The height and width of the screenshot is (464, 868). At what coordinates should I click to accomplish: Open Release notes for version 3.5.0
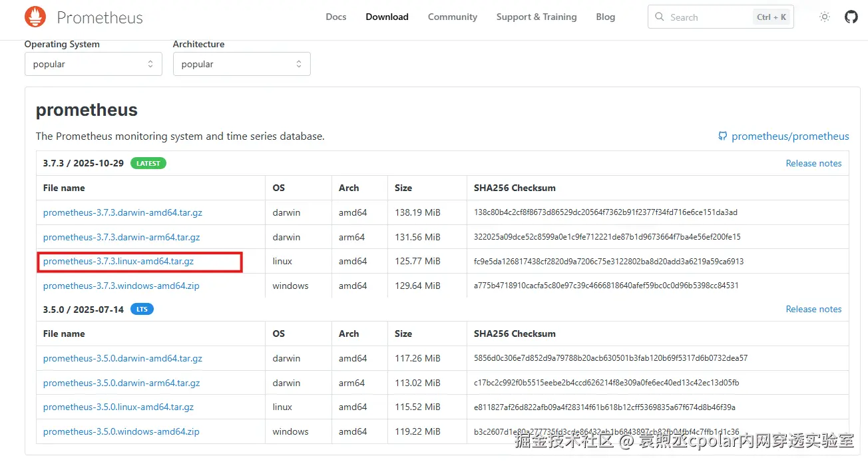(813, 309)
